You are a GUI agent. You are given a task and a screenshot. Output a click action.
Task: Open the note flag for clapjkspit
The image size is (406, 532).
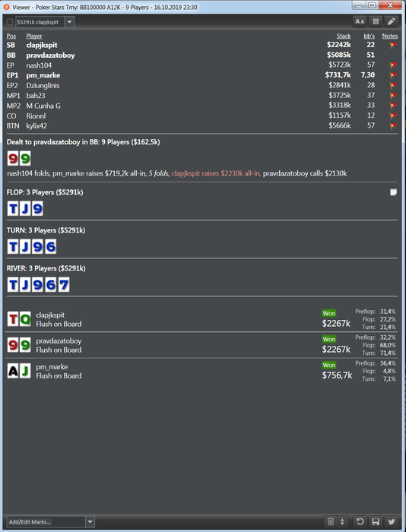393,45
